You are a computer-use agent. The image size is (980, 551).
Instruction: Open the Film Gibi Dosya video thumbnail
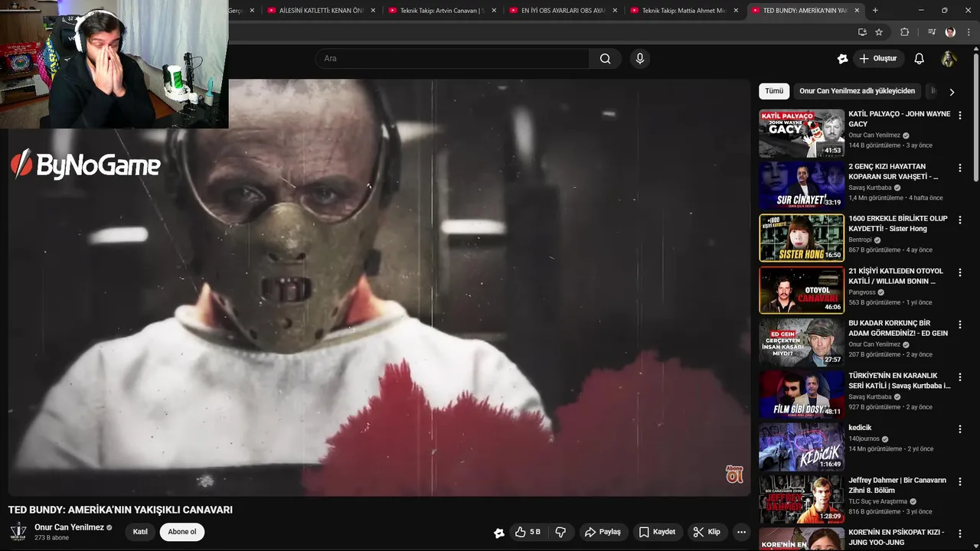tap(802, 394)
